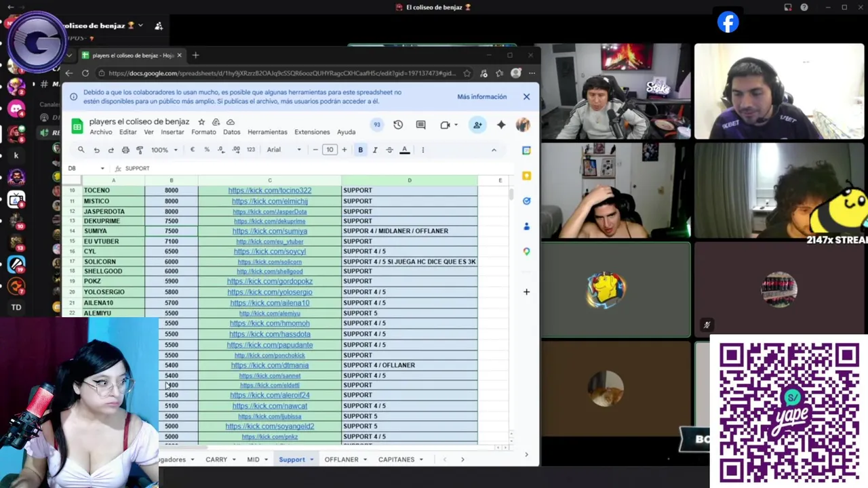Increase font size with plus button

pyautogui.click(x=344, y=150)
